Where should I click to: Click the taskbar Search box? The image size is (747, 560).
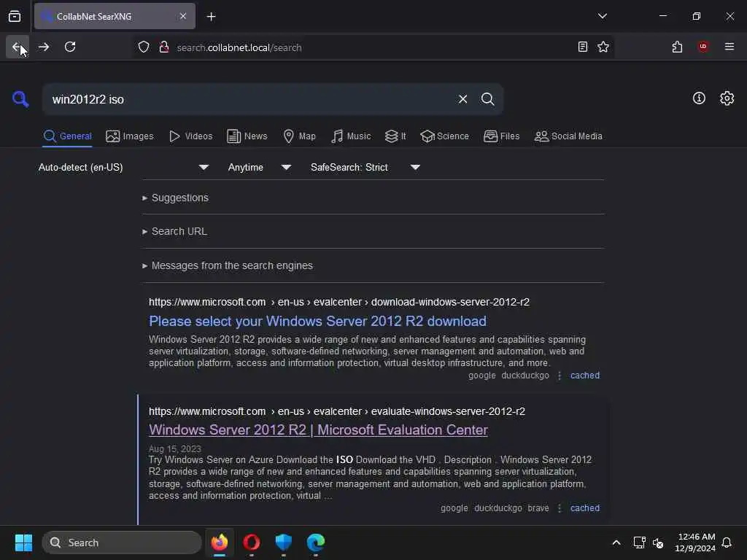122,542
